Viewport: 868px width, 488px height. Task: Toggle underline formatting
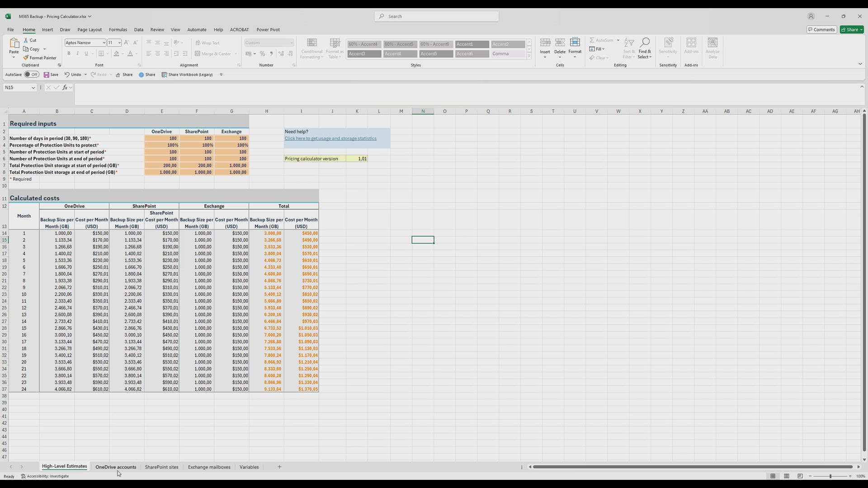tap(86, 53)
